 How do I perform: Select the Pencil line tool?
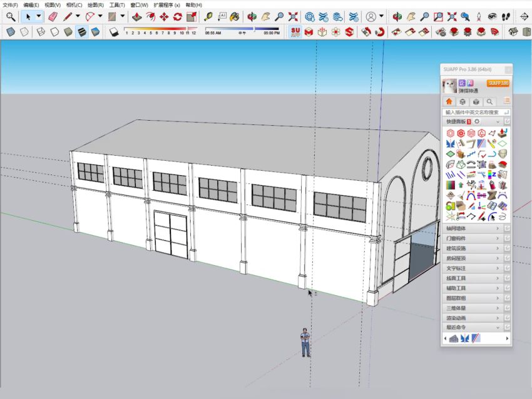coord(68,17)
